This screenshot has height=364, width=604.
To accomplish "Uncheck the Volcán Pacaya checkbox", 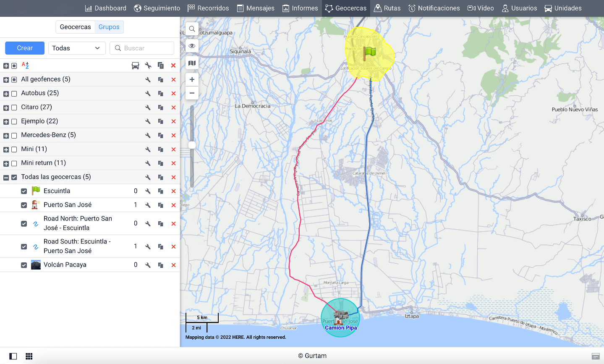I will 24,265.
